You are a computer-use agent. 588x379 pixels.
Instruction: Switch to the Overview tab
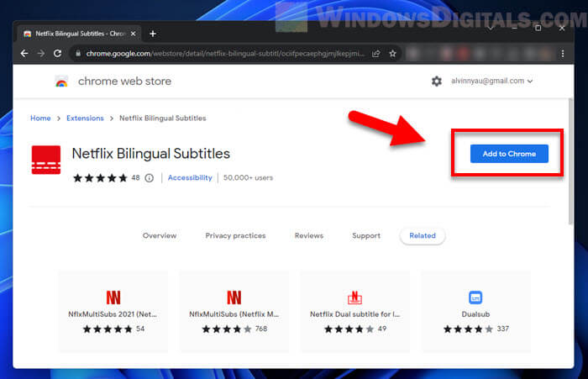click(x=160, y=235)
